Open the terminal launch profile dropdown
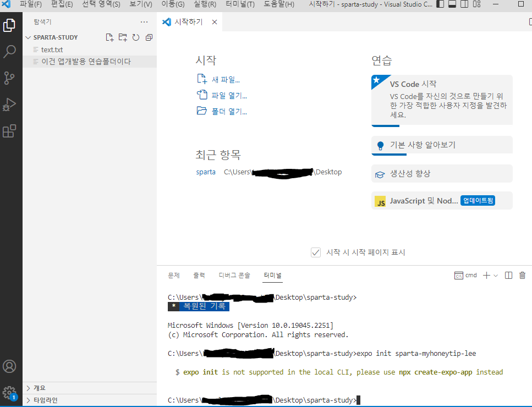532x407 pixels. click(496, 276)
